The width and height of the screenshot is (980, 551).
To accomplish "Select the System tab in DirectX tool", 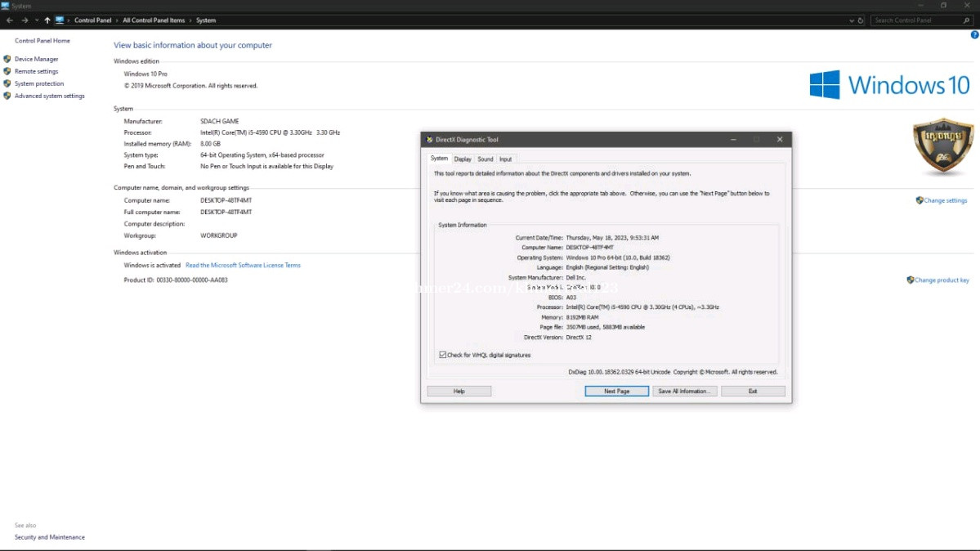I will tap(440, 159).
